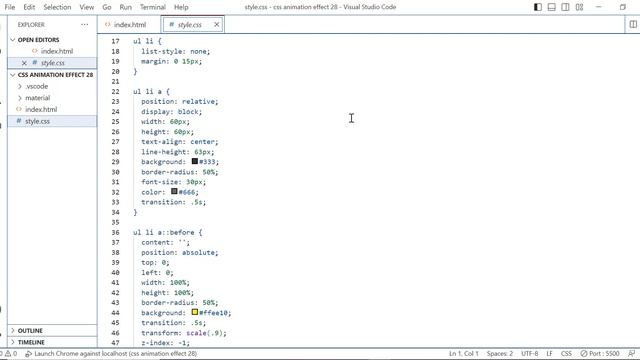This screenshot has height=360, width=640.
Task: Click #666 color swatch
Action: [174, 191]
